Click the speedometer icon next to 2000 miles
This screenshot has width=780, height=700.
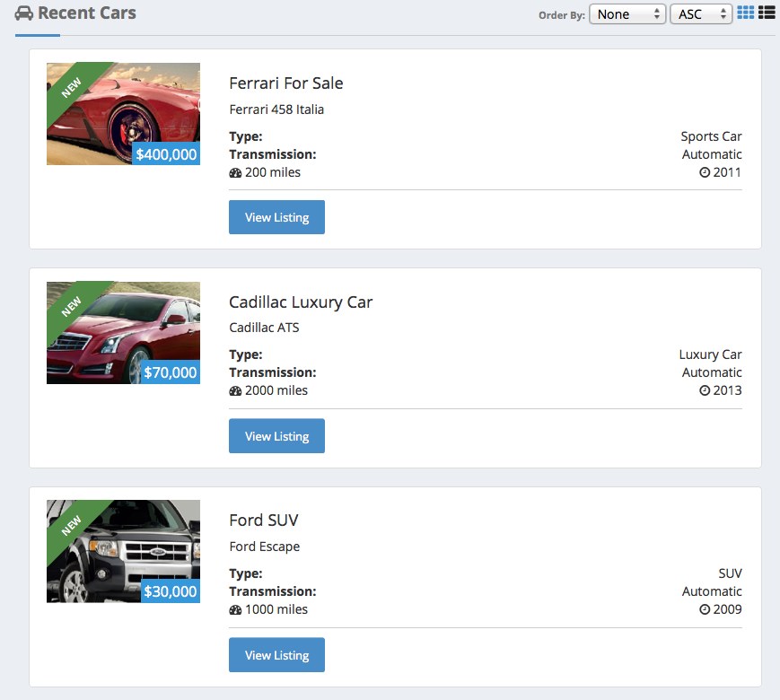pyautogui.click(x=235, y=391)
